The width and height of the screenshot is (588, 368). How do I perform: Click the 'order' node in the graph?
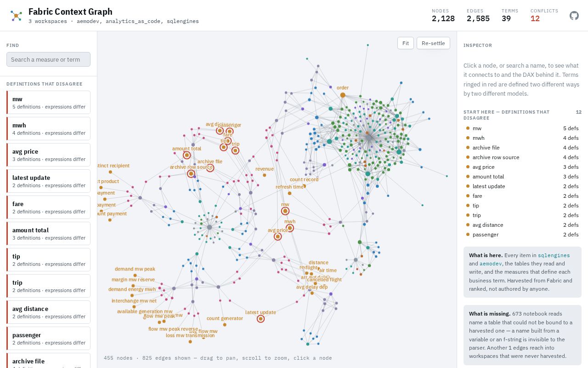343,95
